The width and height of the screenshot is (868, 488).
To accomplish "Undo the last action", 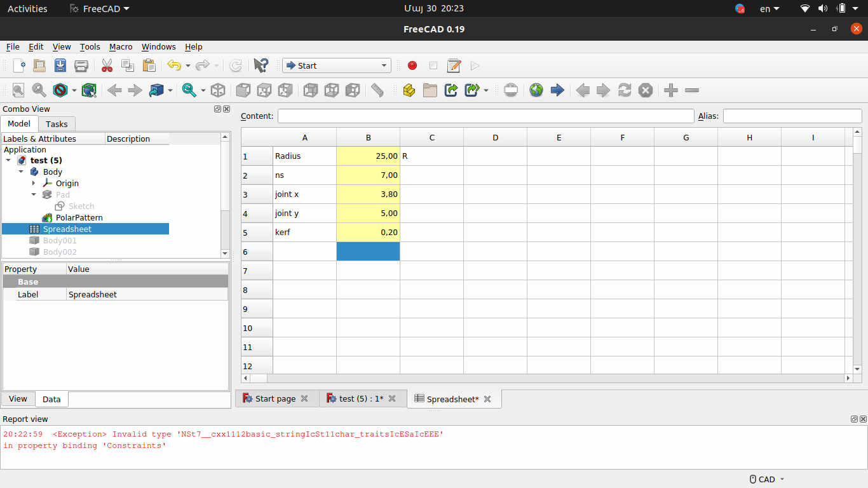I will tap(173, 65).
